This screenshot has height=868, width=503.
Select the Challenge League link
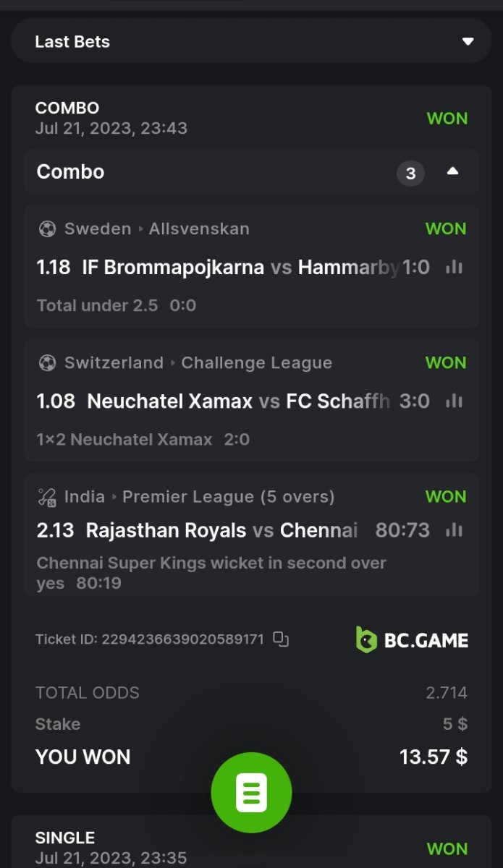point(256,363)
